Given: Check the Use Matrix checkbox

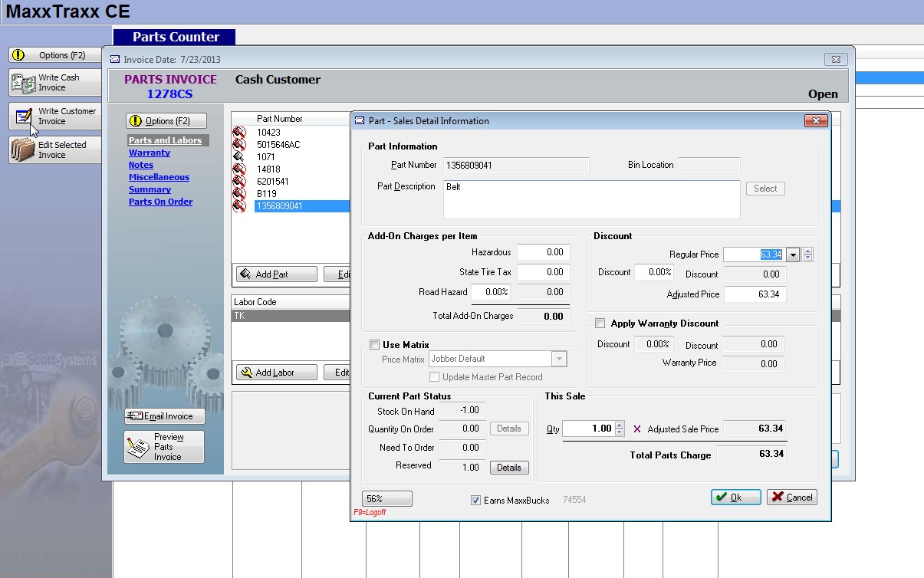Looking at the screenshot, I should (x=375, y=345).
